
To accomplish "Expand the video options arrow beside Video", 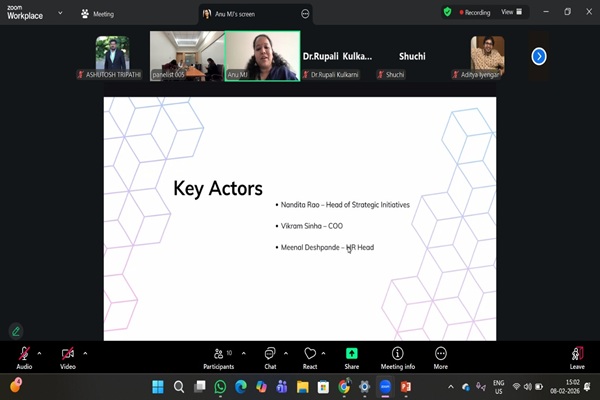I will 85,353.
